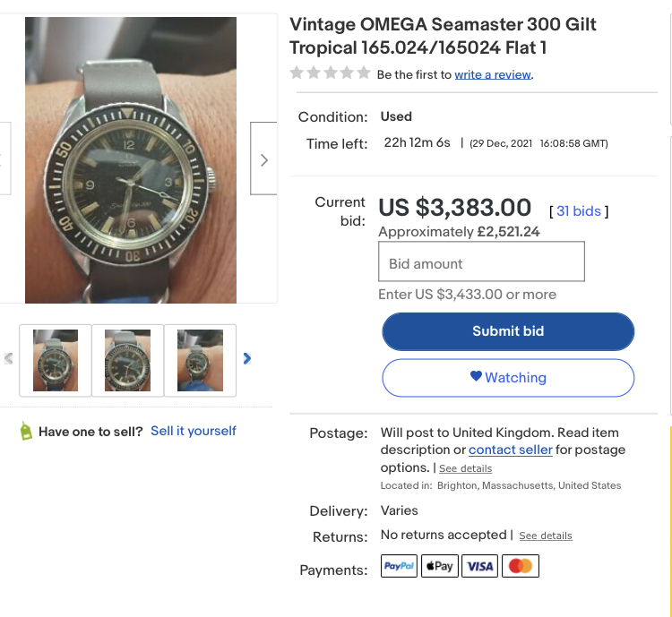Expand returns See details link
Image resolution: width=672 pixels, height=617 pixels.
pos(545,536)
